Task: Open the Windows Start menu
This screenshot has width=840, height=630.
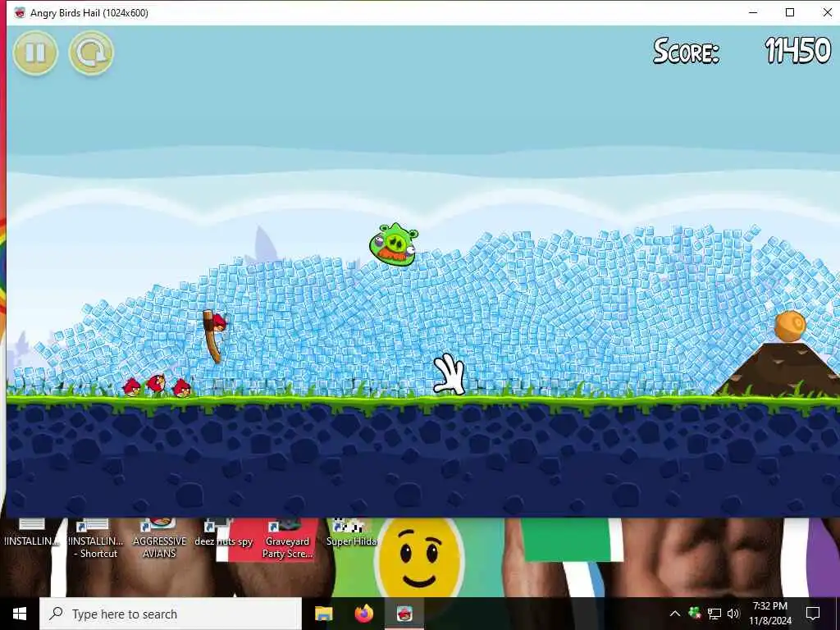Action: [20, 614]
